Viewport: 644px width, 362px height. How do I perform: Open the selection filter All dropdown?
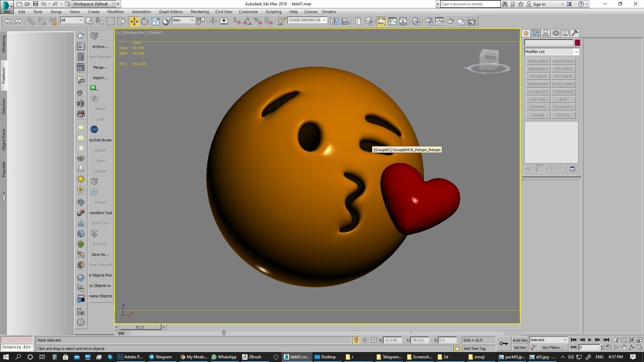72,20
